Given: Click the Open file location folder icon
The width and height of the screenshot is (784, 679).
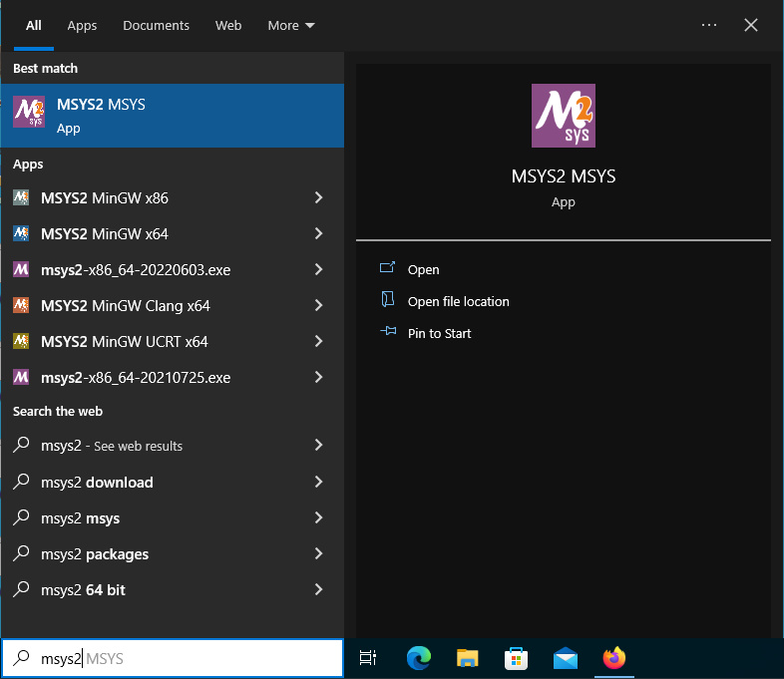Looking at the screenshot, I should [387, 300].
